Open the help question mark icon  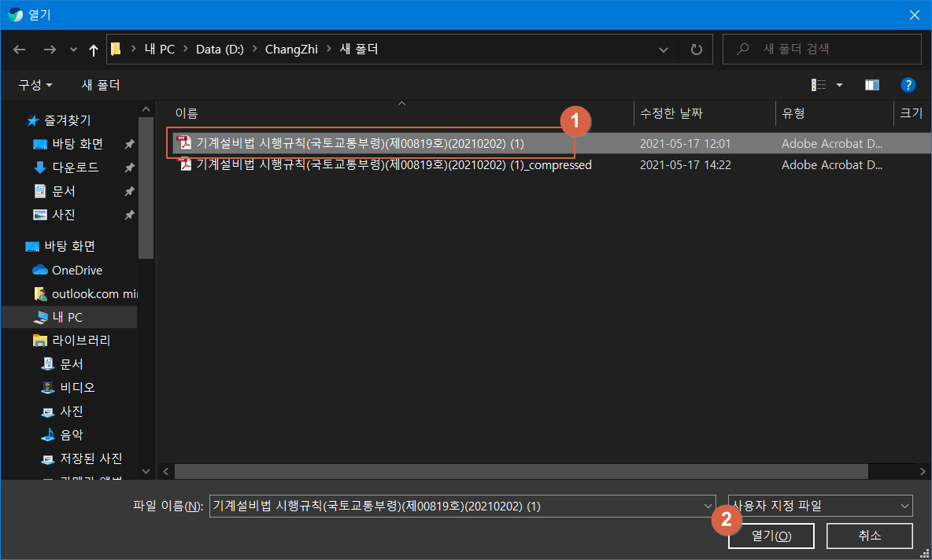pos(908,84)
